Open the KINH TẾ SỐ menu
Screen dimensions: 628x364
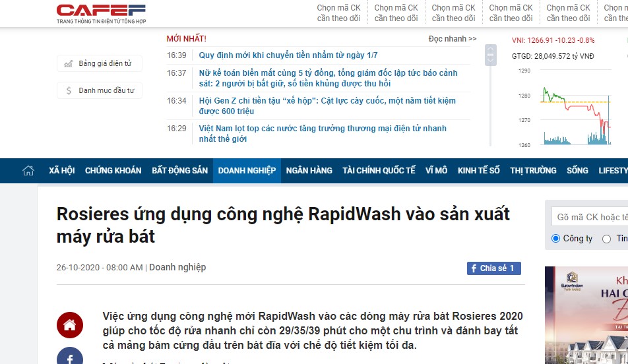(479, 171)
